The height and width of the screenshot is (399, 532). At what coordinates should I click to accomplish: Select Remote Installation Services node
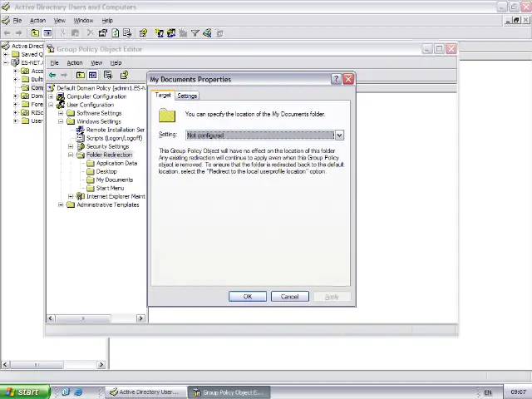tap(116, 130)
